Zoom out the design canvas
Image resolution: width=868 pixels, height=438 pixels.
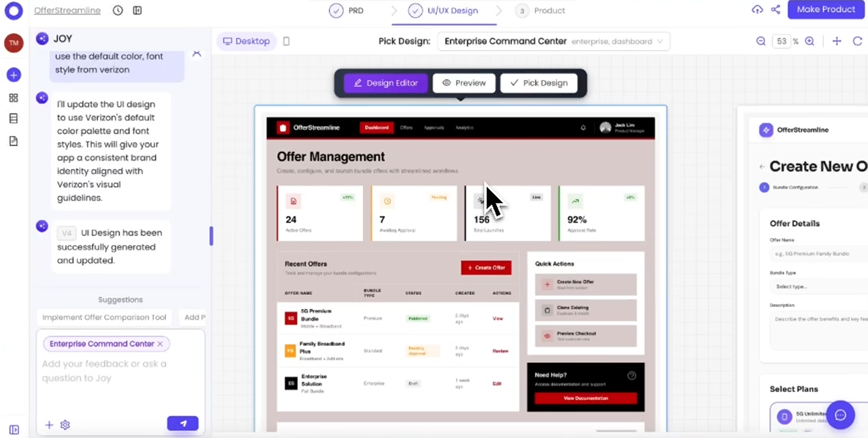click(x=761, y=41)
